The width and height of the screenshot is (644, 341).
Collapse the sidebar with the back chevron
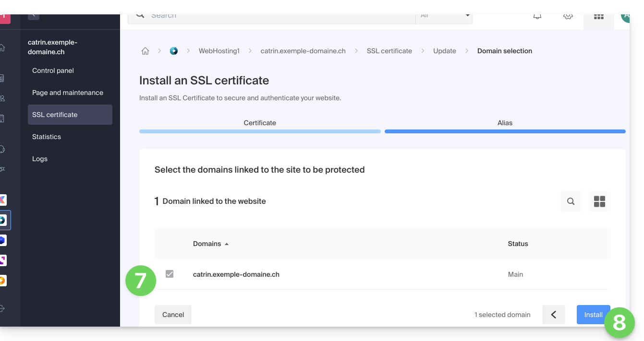click(x=34, y=16)
